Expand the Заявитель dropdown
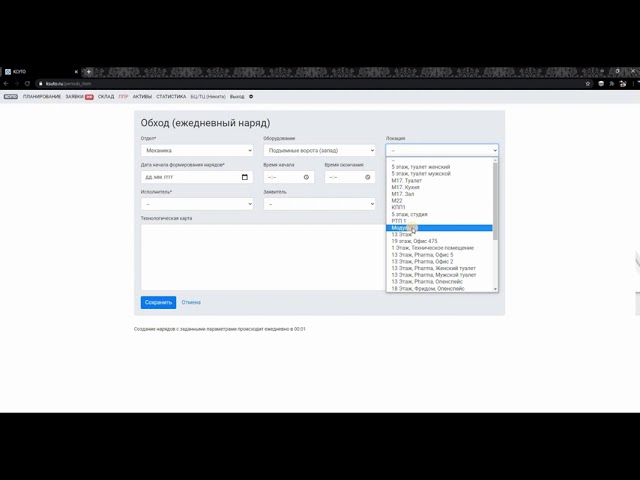The width and height of the screenshot is (640, 480). 319,203
